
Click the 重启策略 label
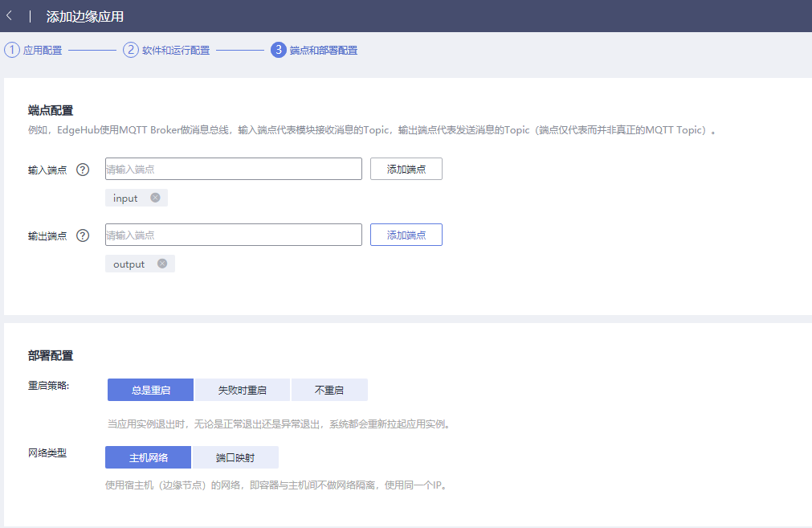[x=49, y=386]
